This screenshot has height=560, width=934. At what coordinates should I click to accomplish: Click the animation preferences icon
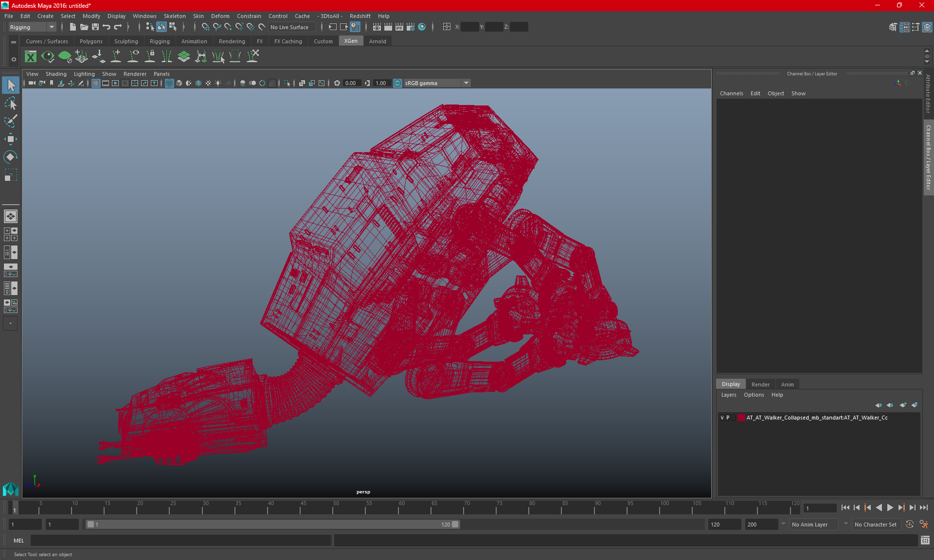[924, 525]
